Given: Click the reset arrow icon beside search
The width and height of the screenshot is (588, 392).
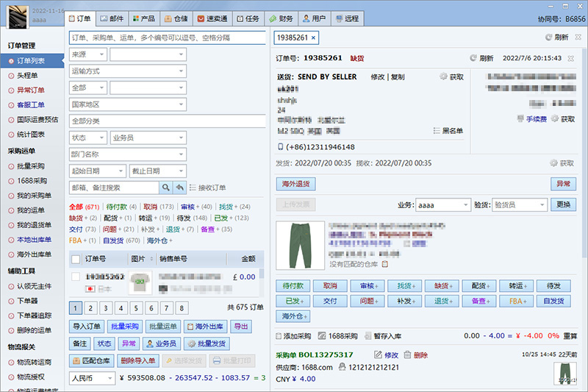Looking at the screenshot, I should click(180, 188).
